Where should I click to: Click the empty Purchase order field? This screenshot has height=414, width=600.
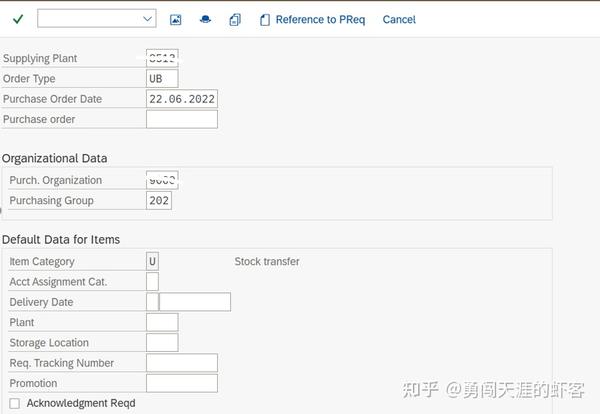click(x=182, y=119)
